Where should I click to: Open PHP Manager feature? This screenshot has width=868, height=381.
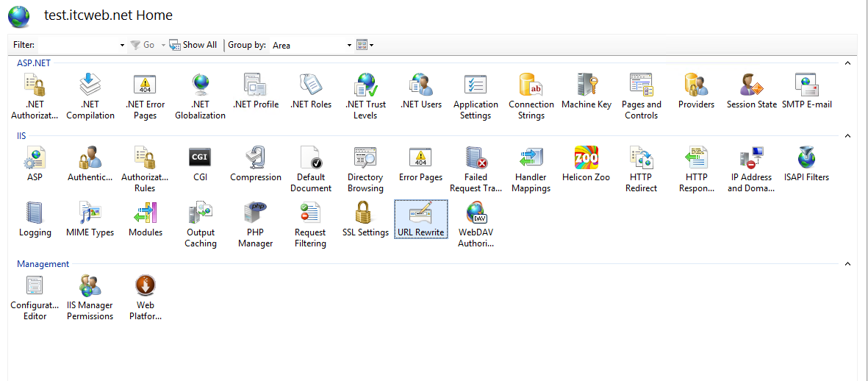pyautogui.click(x=255, y=225)
